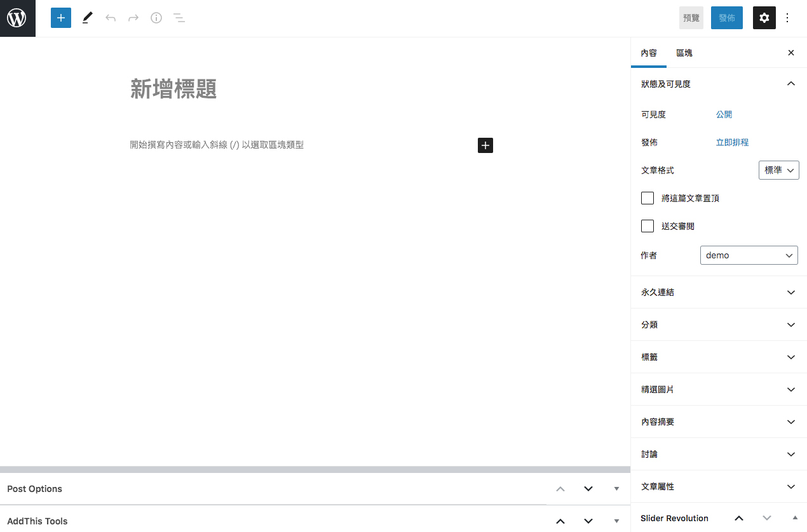
Task: Check the 送交審閱 checkbox
Action: click(x=647, y=225)
